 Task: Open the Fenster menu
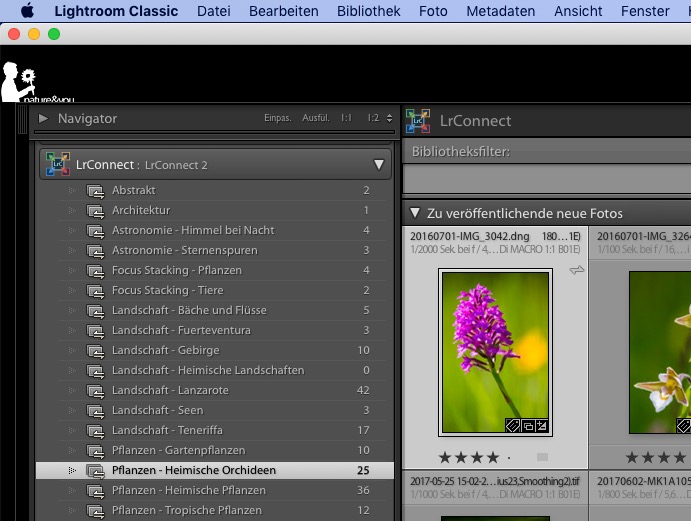[645, 11]
